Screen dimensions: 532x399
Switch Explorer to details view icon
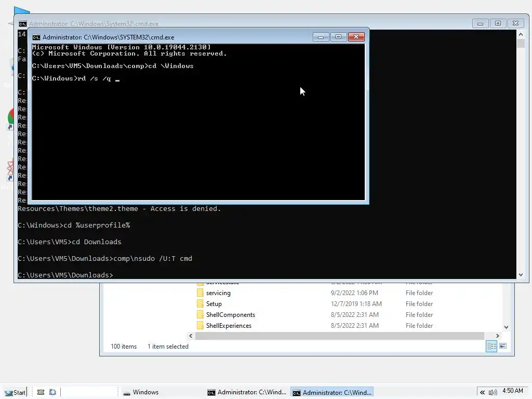tap(491, 346)
